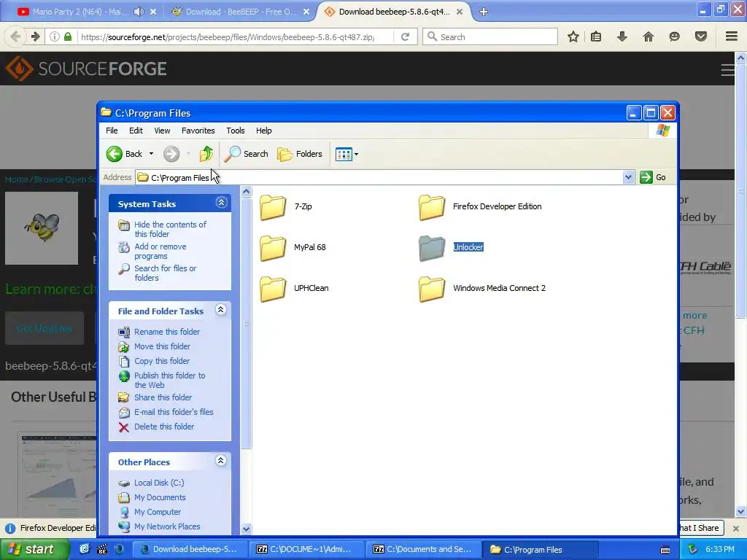
Task: Open C:\Documents and Se... taskbar button
Action: coord(424,550)
